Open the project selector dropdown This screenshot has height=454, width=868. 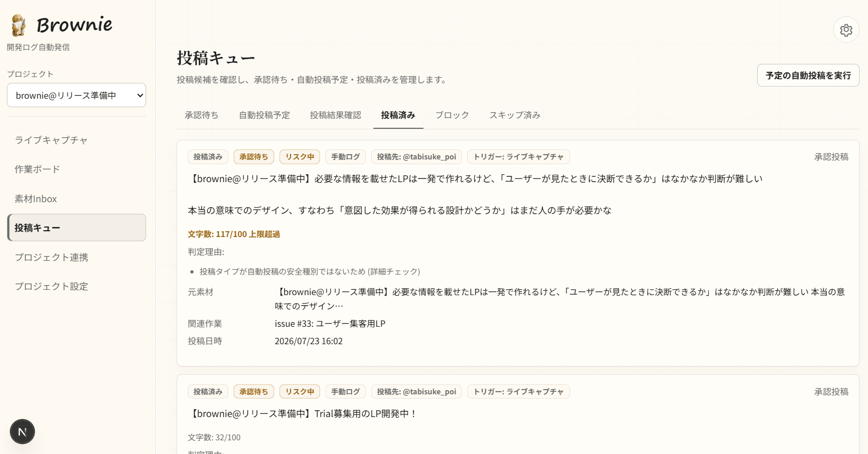(x=76, y=95)
